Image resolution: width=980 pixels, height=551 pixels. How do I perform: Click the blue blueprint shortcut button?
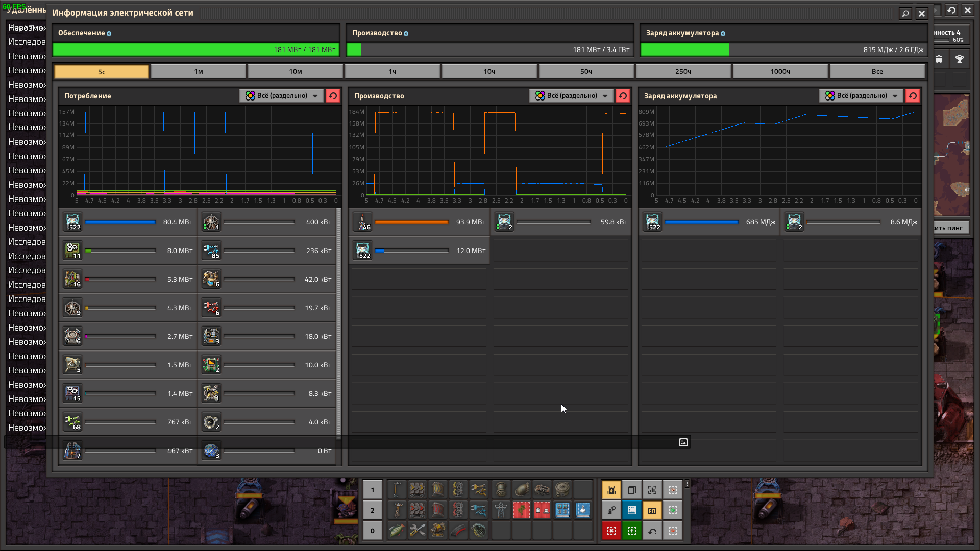632,510
